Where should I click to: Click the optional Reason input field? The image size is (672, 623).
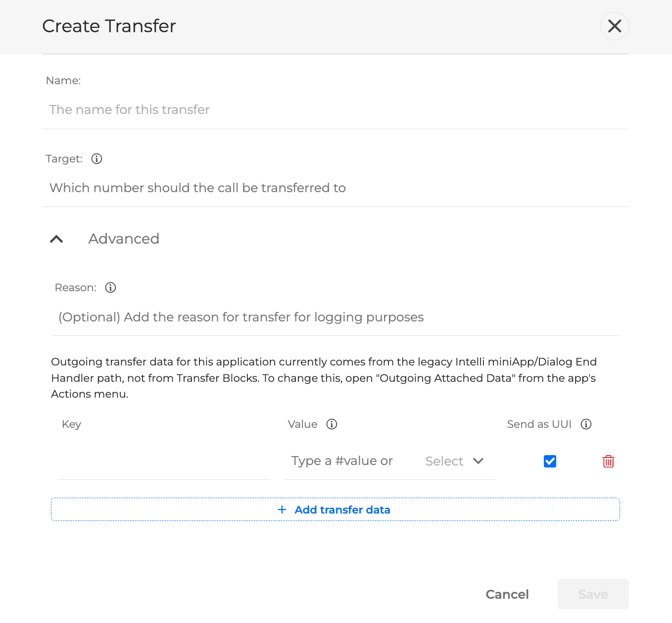pyautogui.click(x=336, y=317)
